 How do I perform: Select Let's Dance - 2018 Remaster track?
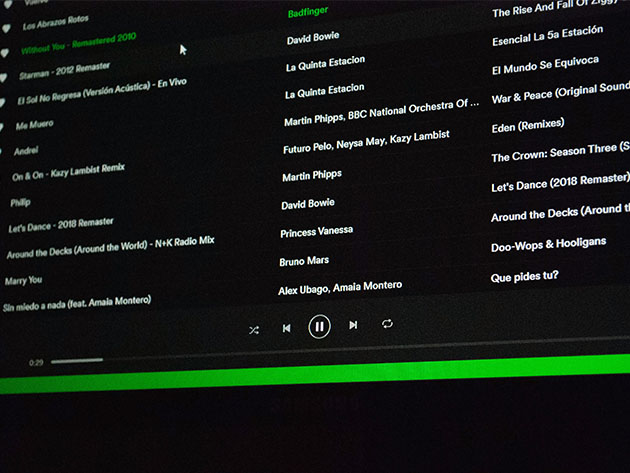point(60,225)
